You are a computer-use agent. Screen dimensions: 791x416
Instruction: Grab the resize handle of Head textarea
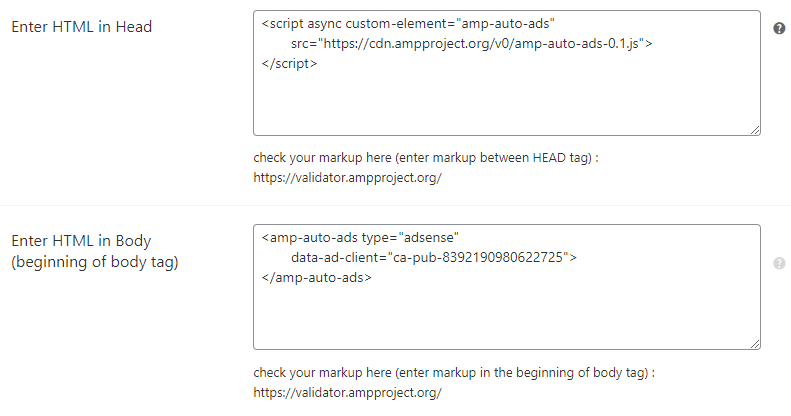click(755, 130)
